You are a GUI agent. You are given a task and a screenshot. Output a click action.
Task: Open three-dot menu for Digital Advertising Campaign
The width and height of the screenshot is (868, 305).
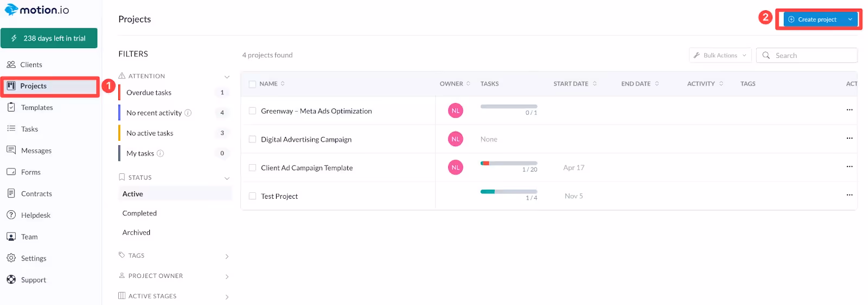850,138
